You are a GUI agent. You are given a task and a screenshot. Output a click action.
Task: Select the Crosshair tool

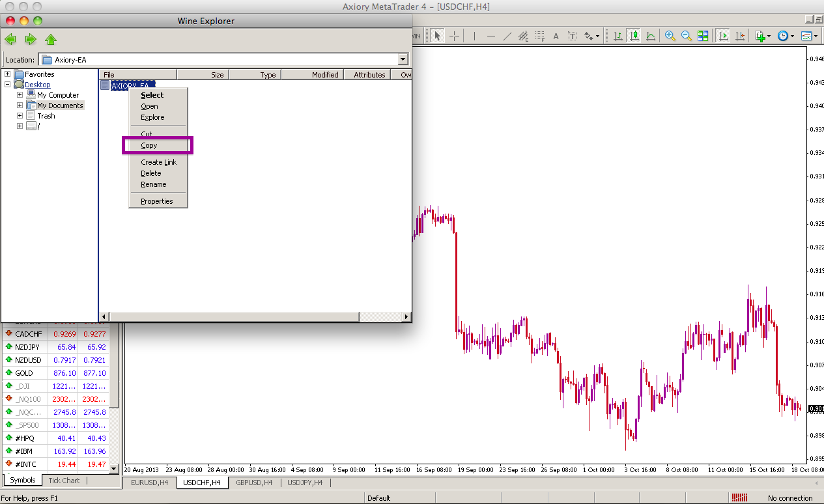click(x=455, y=36)
